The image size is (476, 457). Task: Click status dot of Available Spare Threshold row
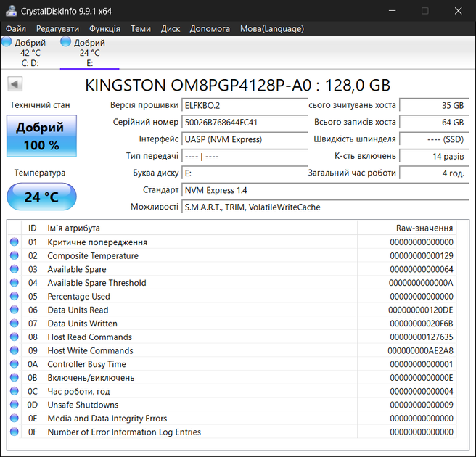(x=15, y=282)
